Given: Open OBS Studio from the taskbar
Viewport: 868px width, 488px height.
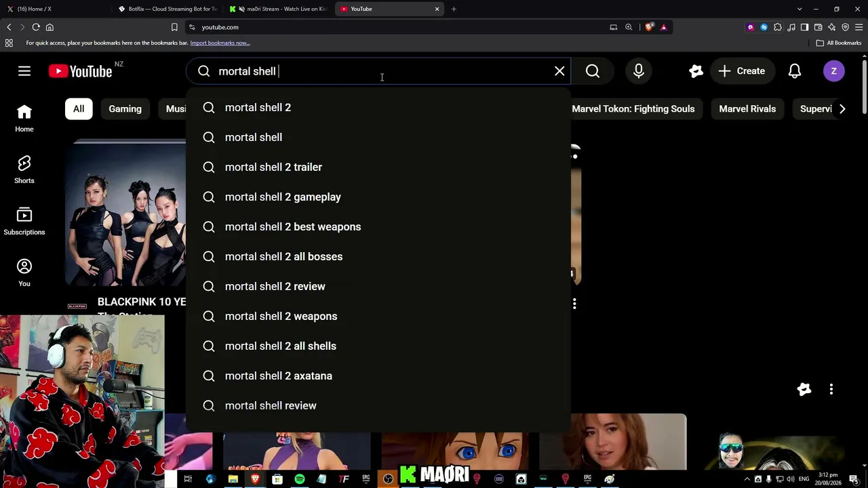Looking at the screenshot, I should 388,479.
